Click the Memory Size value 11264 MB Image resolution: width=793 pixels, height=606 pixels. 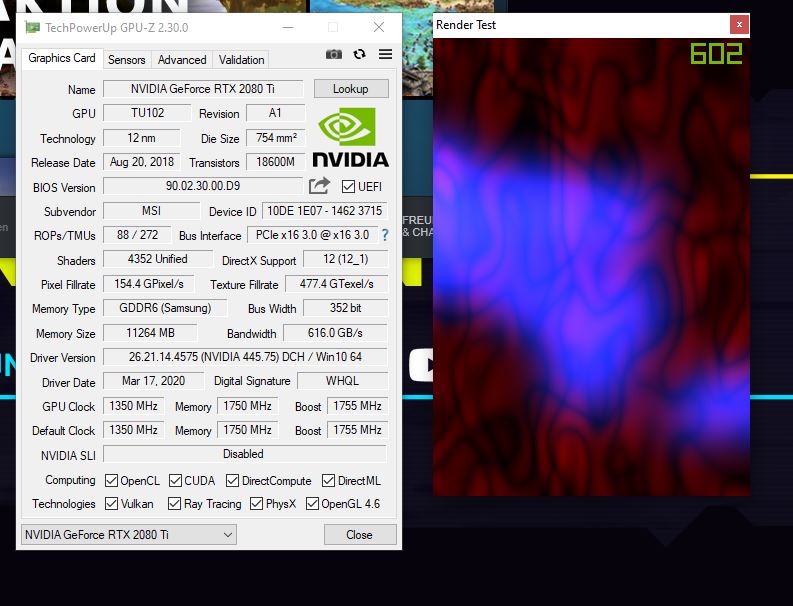[150, 333]
